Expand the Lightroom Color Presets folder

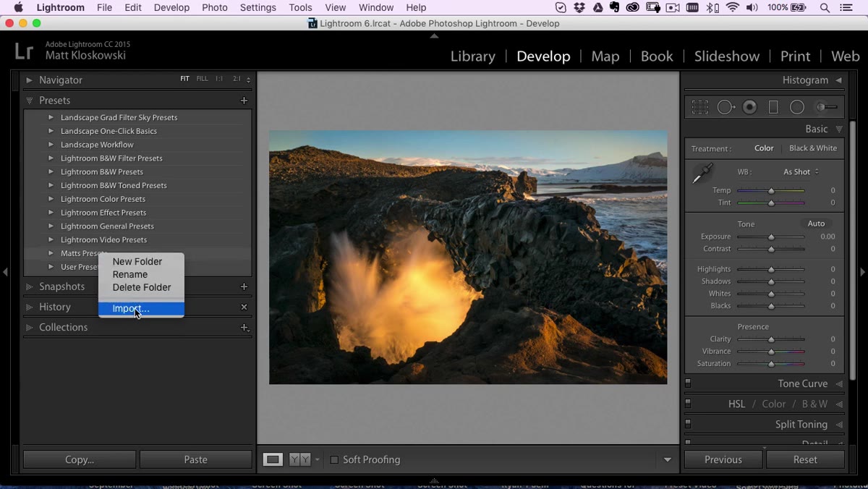51,199
